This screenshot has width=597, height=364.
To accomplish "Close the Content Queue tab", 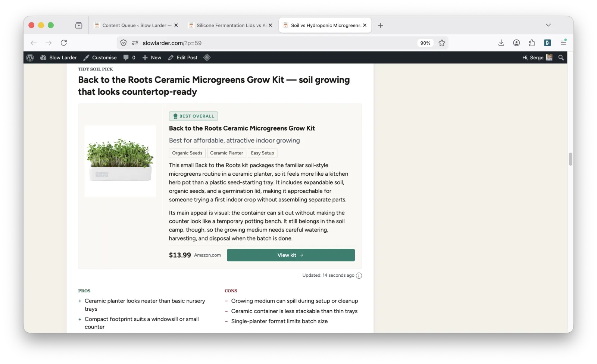I will click(x=176, y=25).
